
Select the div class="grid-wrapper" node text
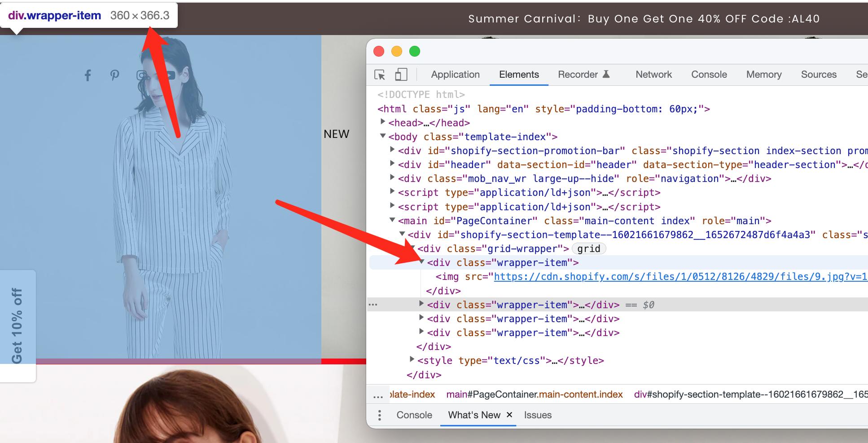(x=493, y=248)
